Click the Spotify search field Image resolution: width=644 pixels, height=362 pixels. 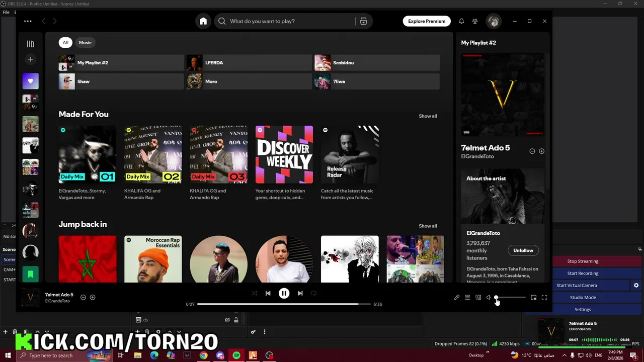286,21
